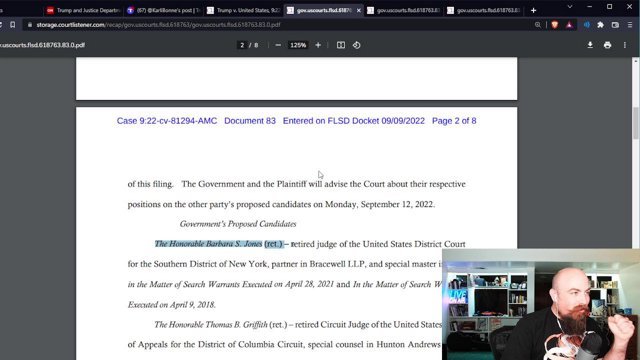Click the Case 9:22-cv-81294-AMC header link
This screenshot has height=360, width=640.
coord(167,121)
